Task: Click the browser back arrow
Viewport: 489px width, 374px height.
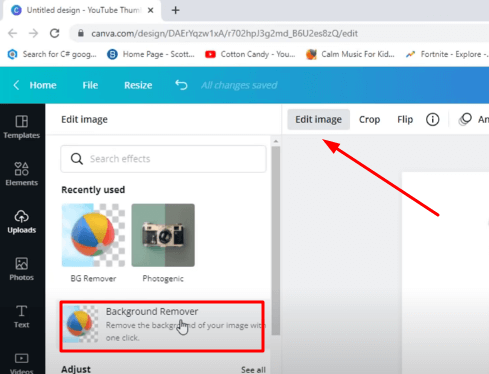Action: pos(13,33)
